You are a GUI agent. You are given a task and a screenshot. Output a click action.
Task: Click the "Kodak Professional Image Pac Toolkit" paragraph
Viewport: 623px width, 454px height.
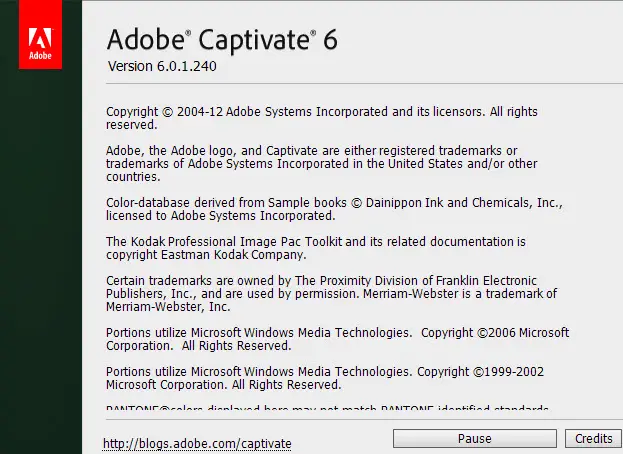tap(316, 248)
